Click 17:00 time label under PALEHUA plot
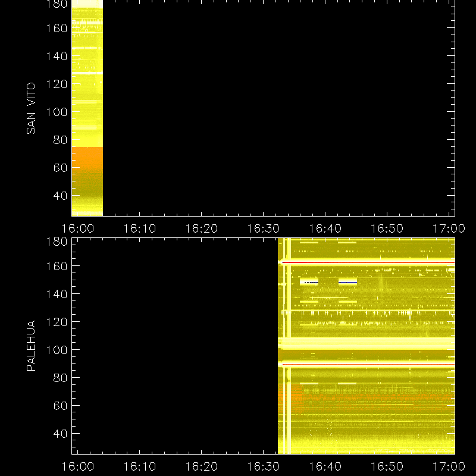476x476 pixels. pyautogui.click(x=449, y=466)
